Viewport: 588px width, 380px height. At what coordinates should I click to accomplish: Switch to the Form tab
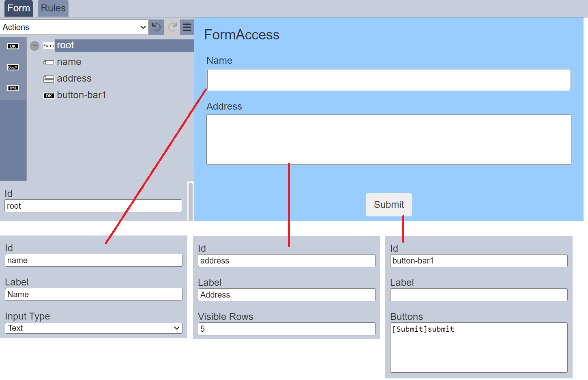[x=19, y=8]
